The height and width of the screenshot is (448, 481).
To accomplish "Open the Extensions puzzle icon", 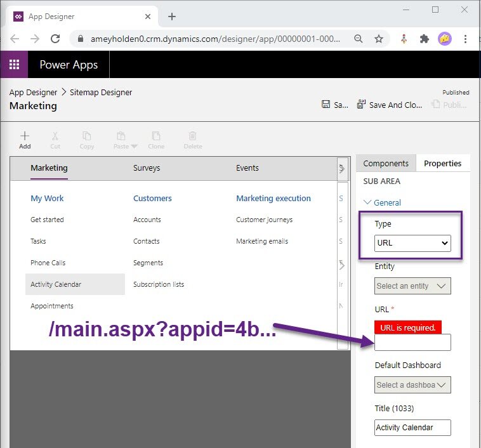I will [425, 39].
